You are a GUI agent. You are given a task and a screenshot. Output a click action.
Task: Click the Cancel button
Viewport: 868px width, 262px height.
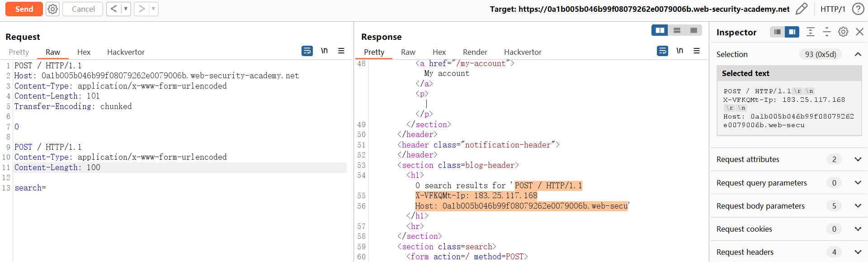coord(83,9)
